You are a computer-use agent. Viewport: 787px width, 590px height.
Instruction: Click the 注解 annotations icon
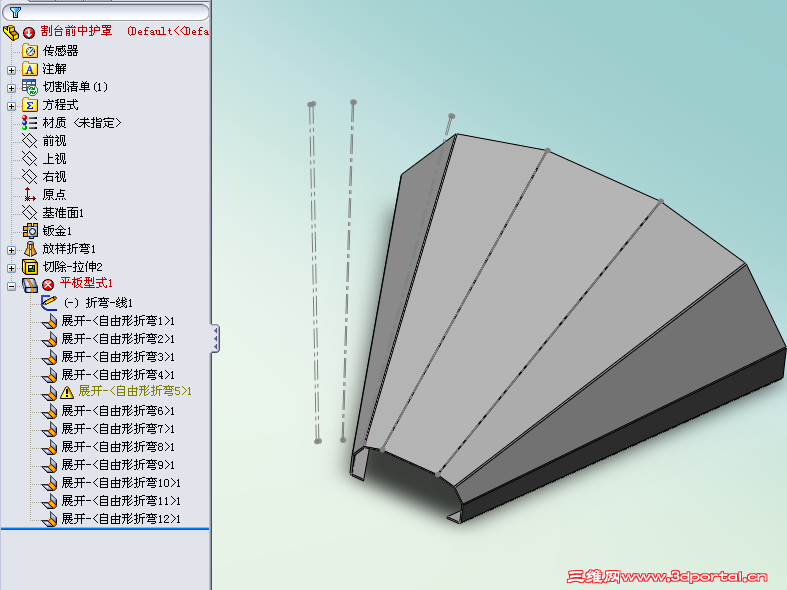pos(30,69)
